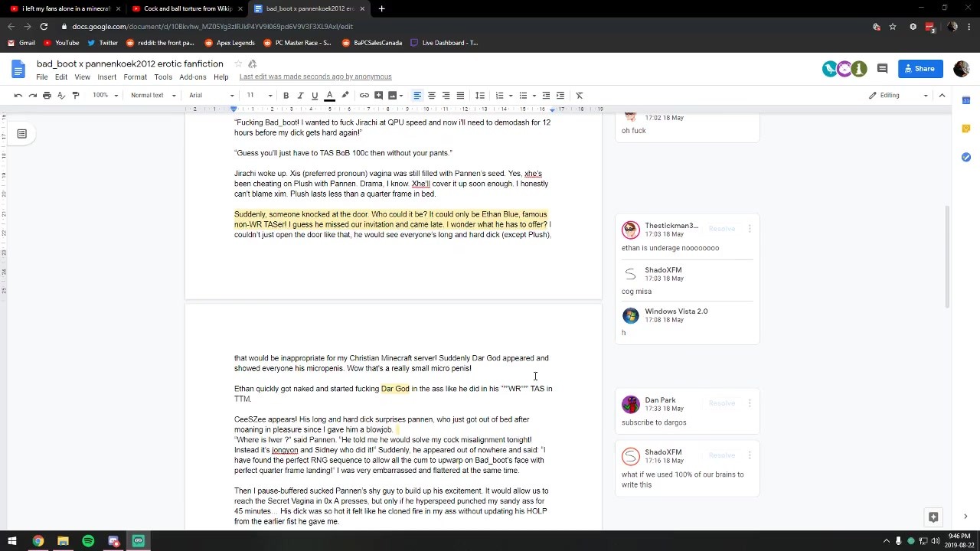Click the Print icon in the toolbar
The image size is (980, 551).
tap(47, 96)
